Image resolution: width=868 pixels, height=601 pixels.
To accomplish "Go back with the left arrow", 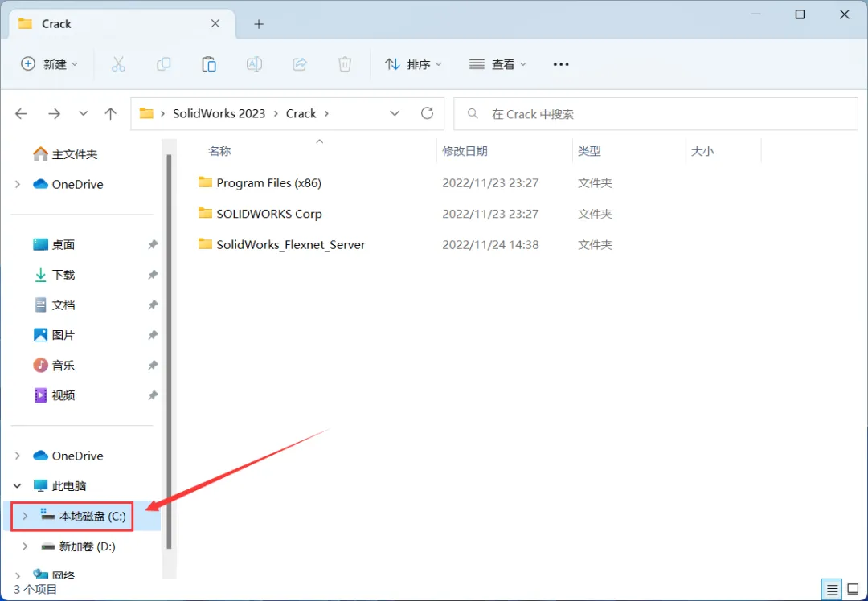I will click(x=21, y=114).
